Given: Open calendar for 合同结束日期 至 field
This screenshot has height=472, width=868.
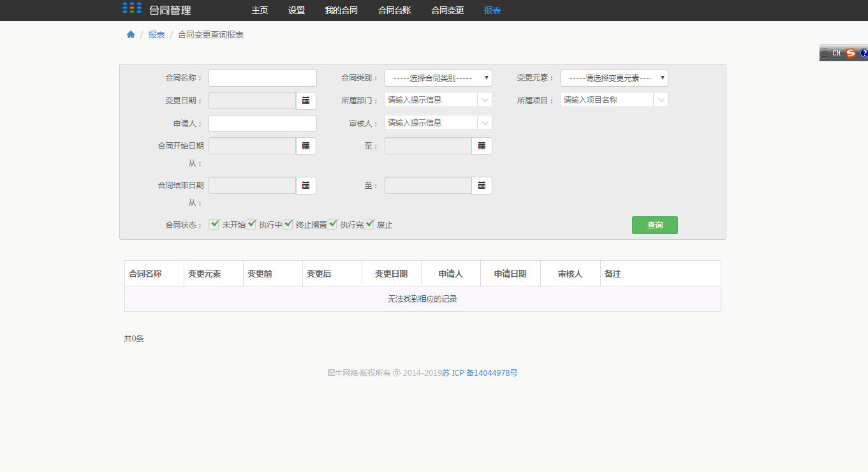Looking at the screenshot, I should pos(482,186).
